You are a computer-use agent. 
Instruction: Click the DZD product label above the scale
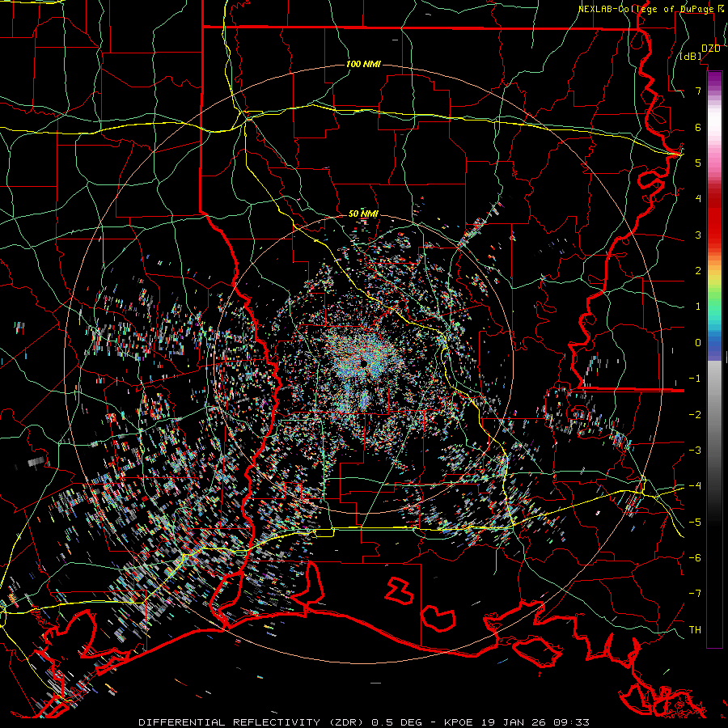pyautogui.click(x=710, y=48)
